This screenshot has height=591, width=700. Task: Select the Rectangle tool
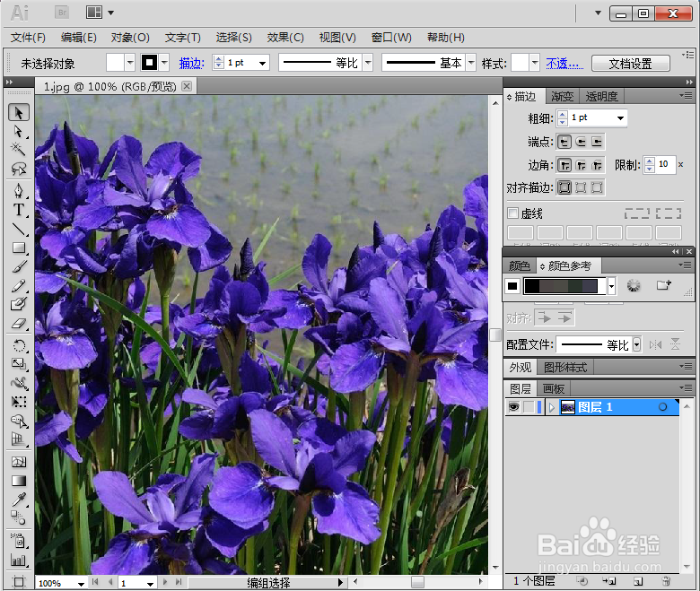tap(19, 248)
